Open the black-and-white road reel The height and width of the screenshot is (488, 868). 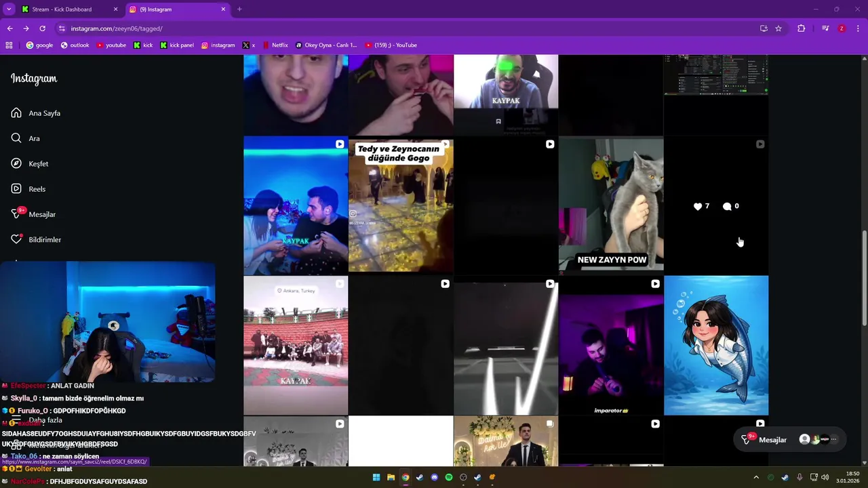pyautogui.click(x=506, y=345)
